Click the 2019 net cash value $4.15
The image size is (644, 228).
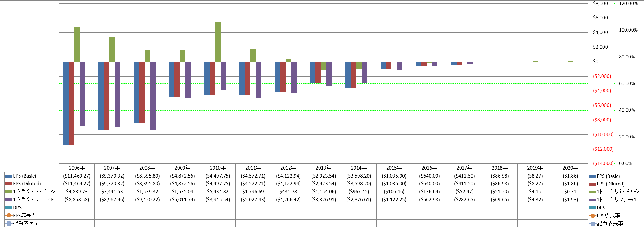tap(535, 192)
